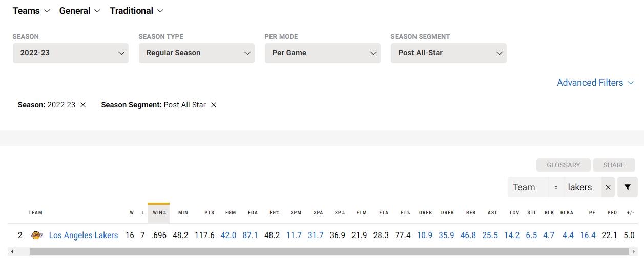Screen dimensions: 644x260
Task: Sort table by the PTS column header
Action: [x=209, y=213]
